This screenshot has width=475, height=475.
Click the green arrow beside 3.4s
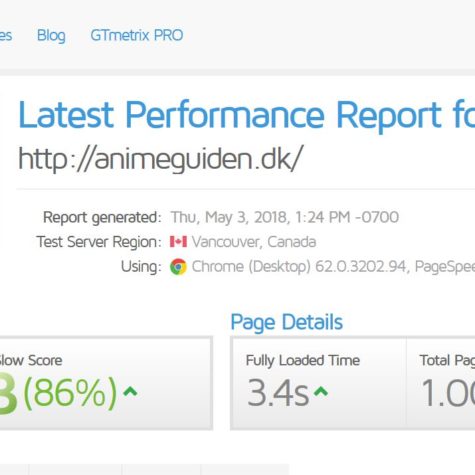(x=321, y=391)
